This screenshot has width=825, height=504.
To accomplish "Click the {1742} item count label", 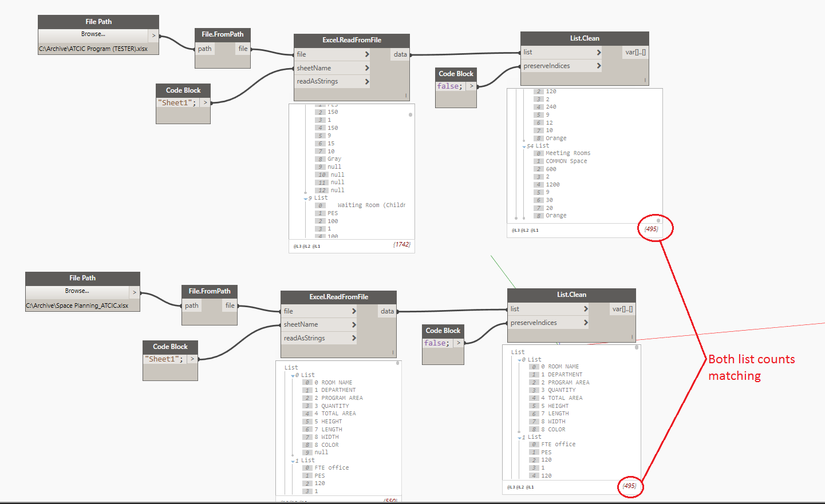I will (x=402, y=244).
